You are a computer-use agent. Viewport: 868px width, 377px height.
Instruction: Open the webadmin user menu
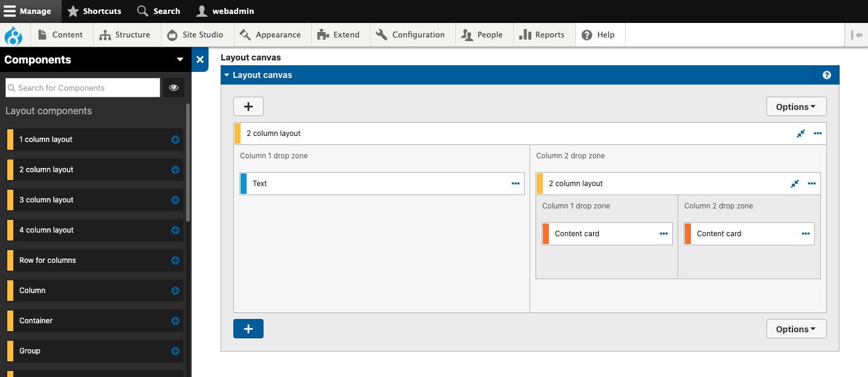(225, 11)
